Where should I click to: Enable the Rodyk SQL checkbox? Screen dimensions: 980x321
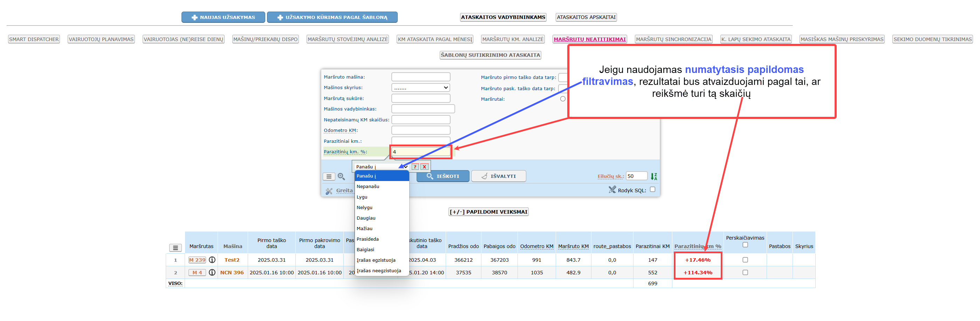pyautogui.click(x=652, y=189)
